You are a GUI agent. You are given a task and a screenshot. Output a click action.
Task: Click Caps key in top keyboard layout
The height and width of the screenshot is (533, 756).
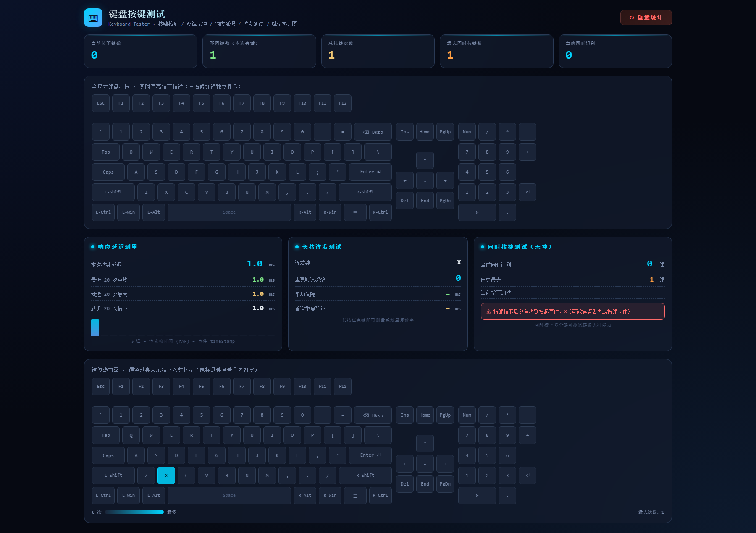click(108, 172)
